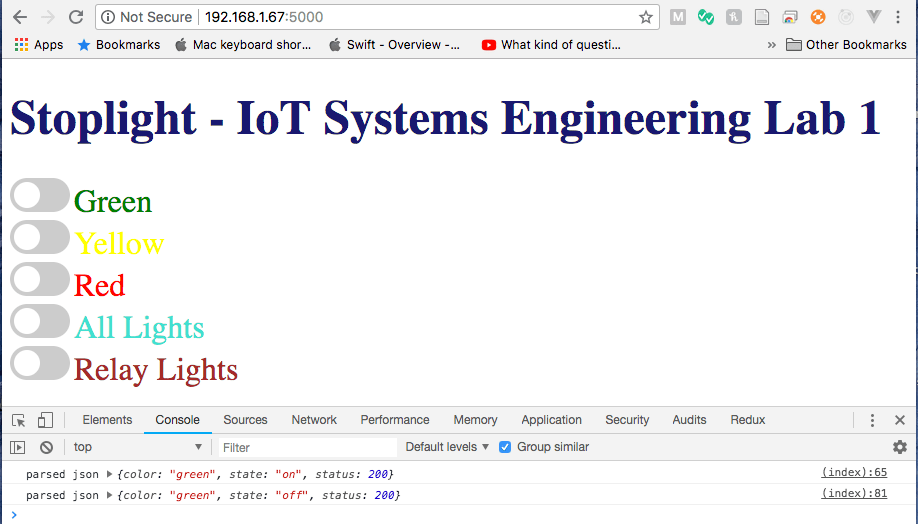The image size is (918, 524).
Task: Select the Console tab
Action: [177, 420]
